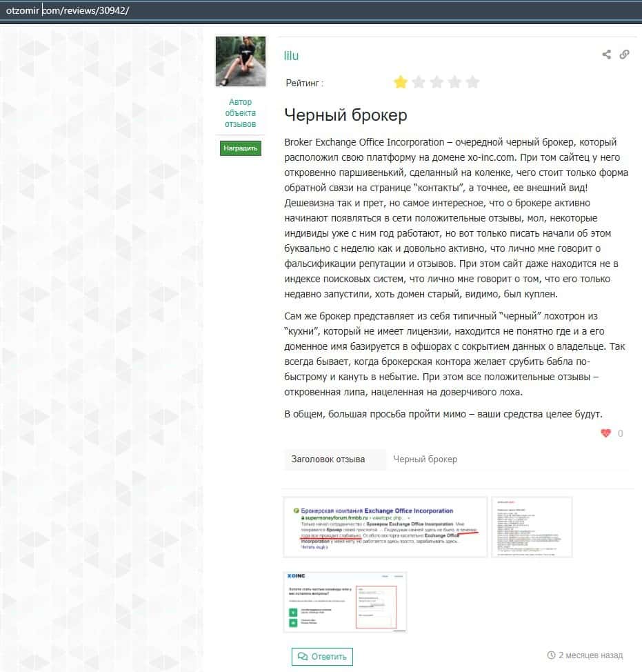The width and height of the screenshot is (642, 672).
Task: Click the Рейтинг label
Action: (x=305, y=83)
